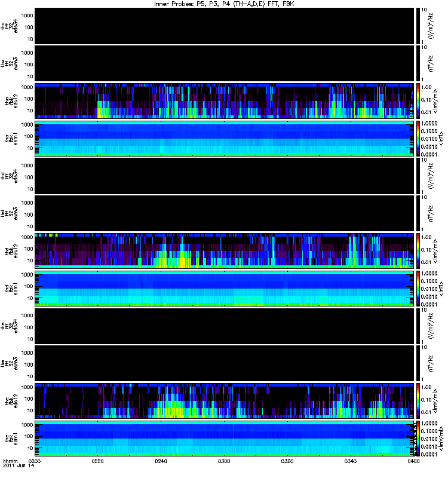Click the tha fbk scm1 spectrogram panel
Screen dimensions: 448x478
(x=225, y=139)
